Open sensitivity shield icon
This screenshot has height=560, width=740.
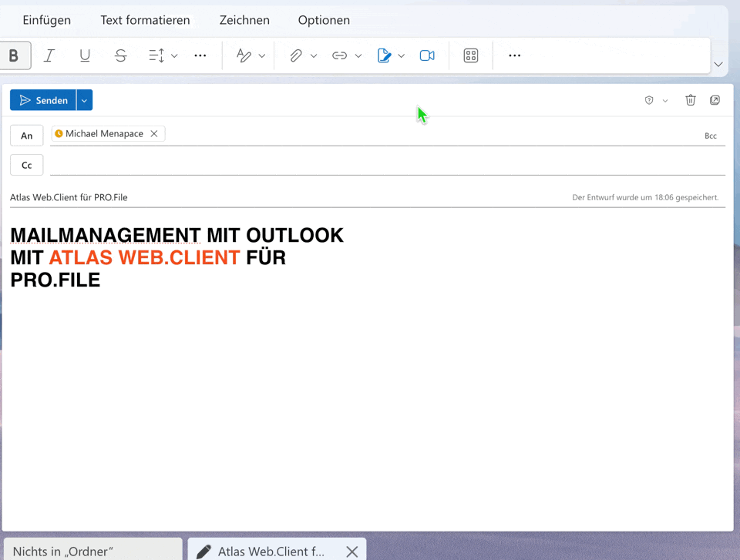pyautogui.click(x=649, y=100)
